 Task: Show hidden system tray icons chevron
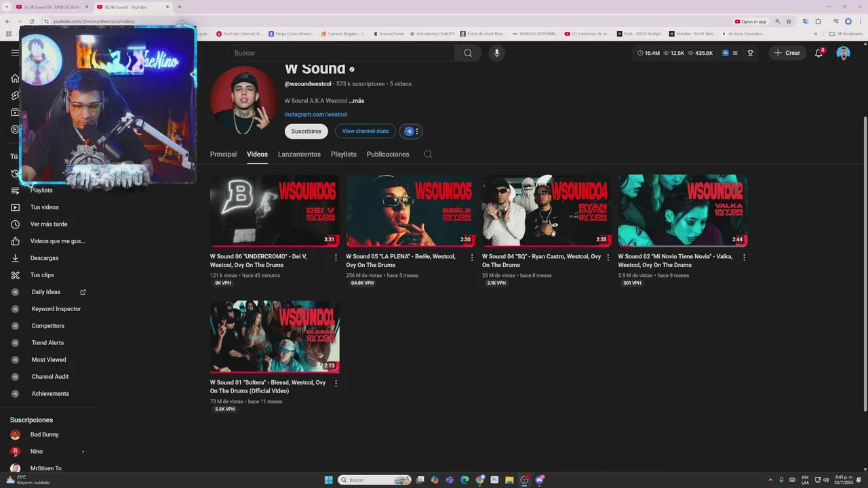770,480
